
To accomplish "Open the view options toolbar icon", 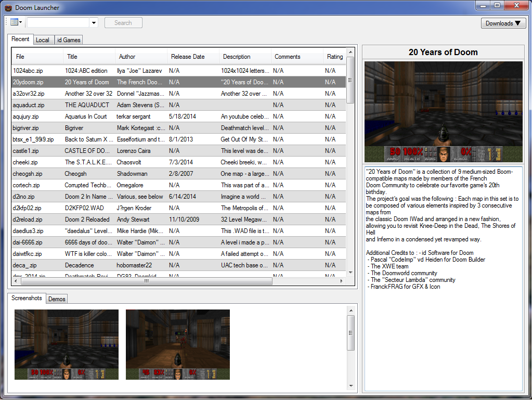I will pos(16,22).
